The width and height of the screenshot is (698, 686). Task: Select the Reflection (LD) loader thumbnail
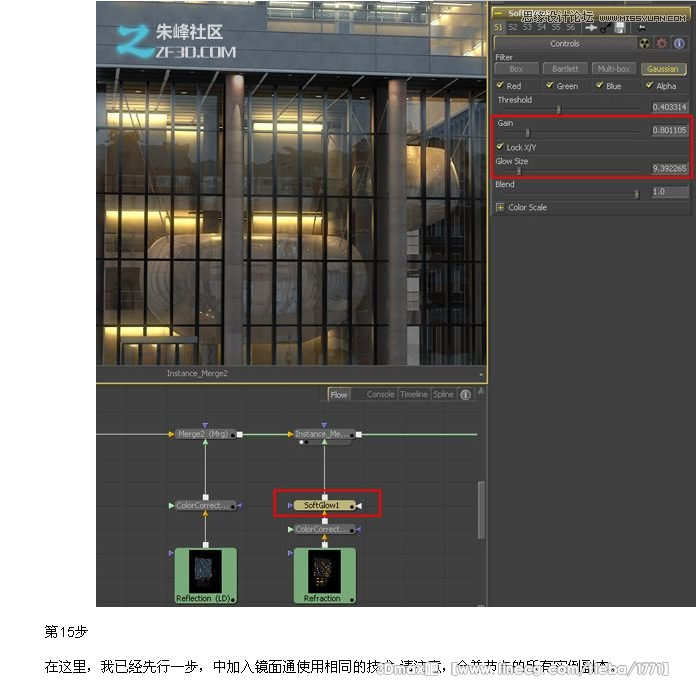click(x=205, y=576)
